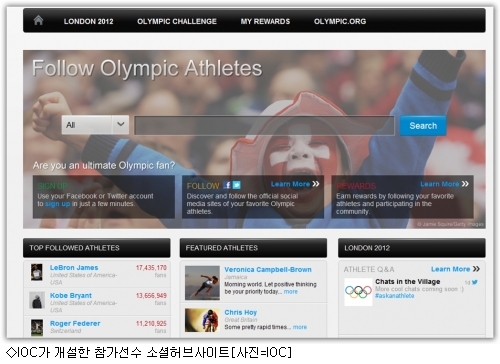Focus the athlete search text field
The width and height of the screenshot is (500, 364).
click(264, 125)
